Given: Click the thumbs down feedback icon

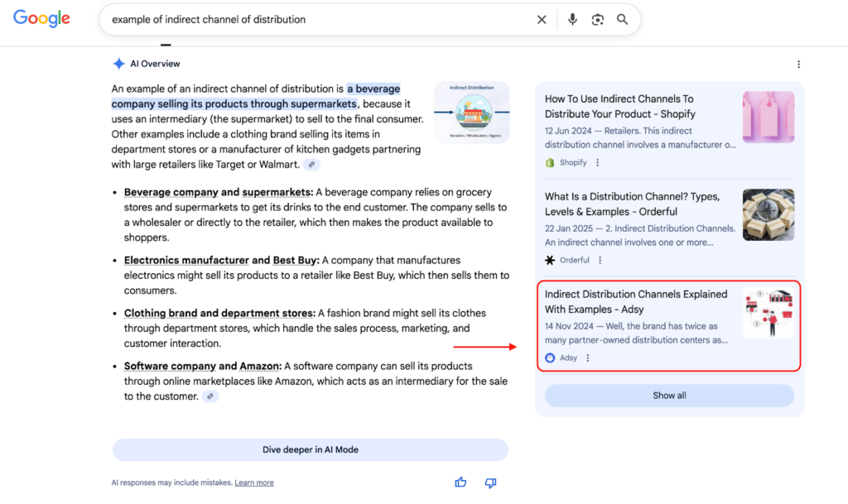Looking at the screenshot, I should click(490, 482).
